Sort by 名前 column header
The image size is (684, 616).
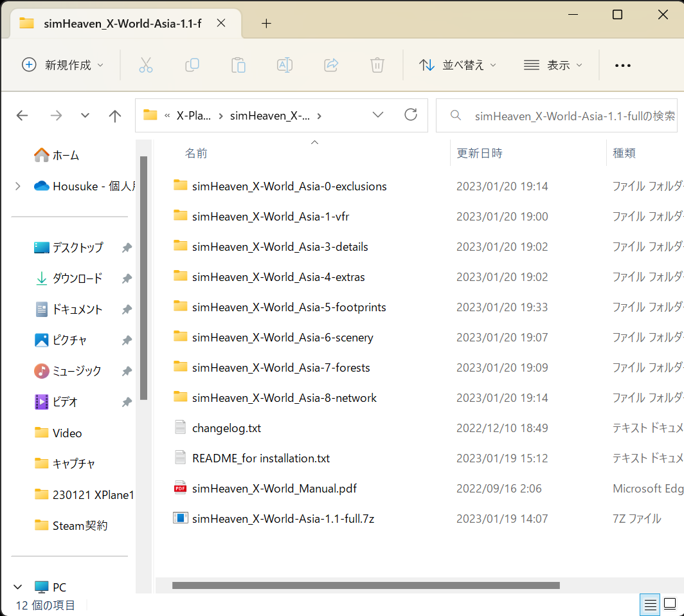[x=196, y=153]
